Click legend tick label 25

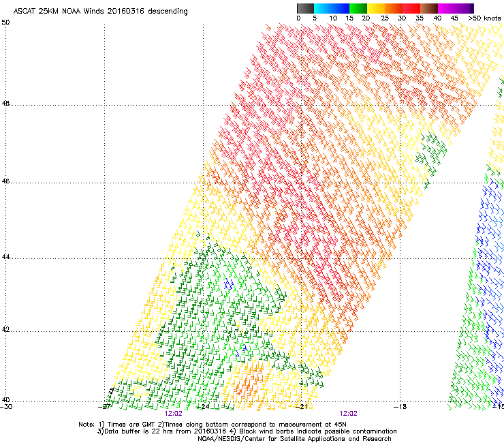(385, 18)
